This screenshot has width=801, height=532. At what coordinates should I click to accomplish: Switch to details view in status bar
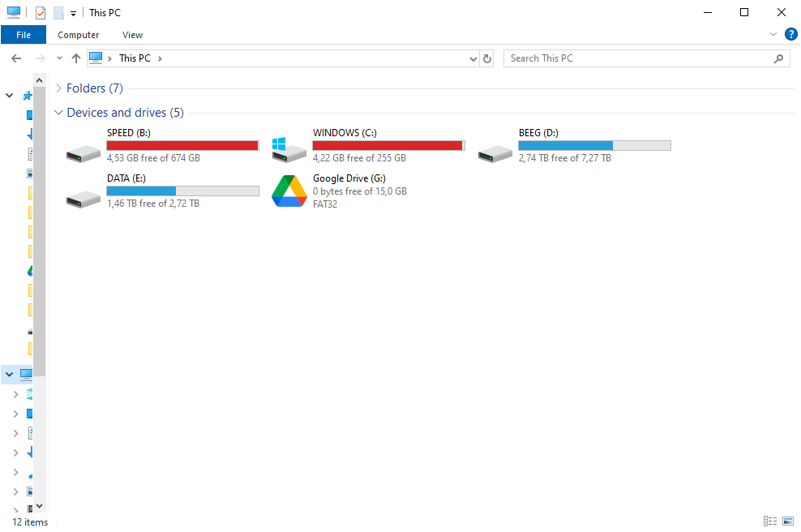point(769,521)
